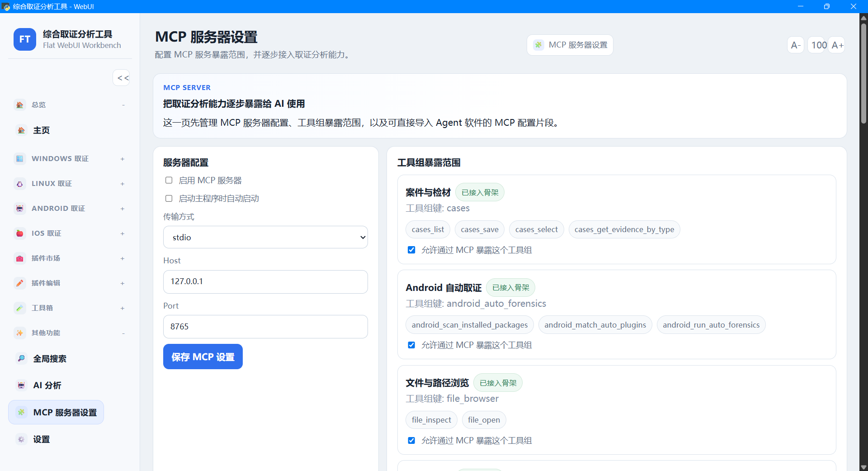868x471 pixels.
Task: Collapse the 总览 section minus sign
Action: click(123, 105)
